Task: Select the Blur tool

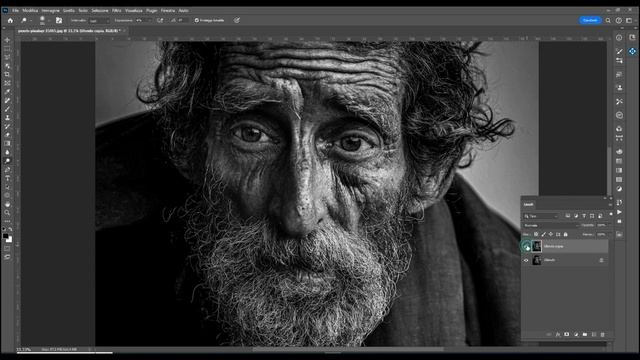Action: click(7, 152)
